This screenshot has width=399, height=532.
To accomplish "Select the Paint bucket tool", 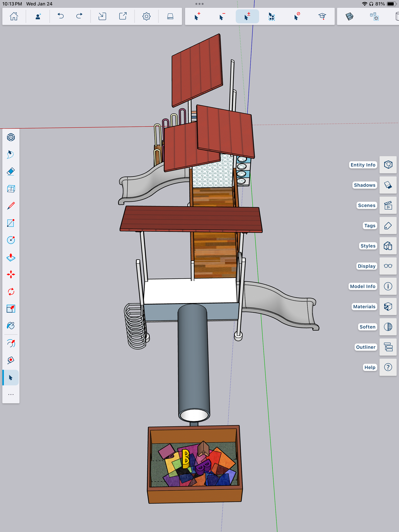I will (11, 326).
